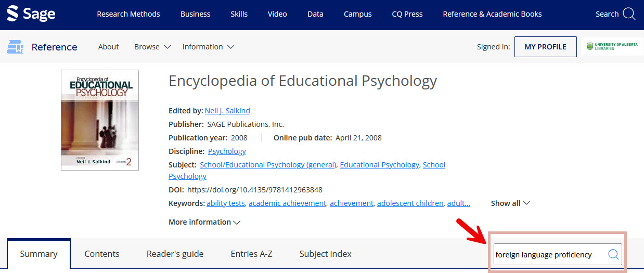Click University of Alberta Libraries logo
The image size is (644, 273).
612,47
